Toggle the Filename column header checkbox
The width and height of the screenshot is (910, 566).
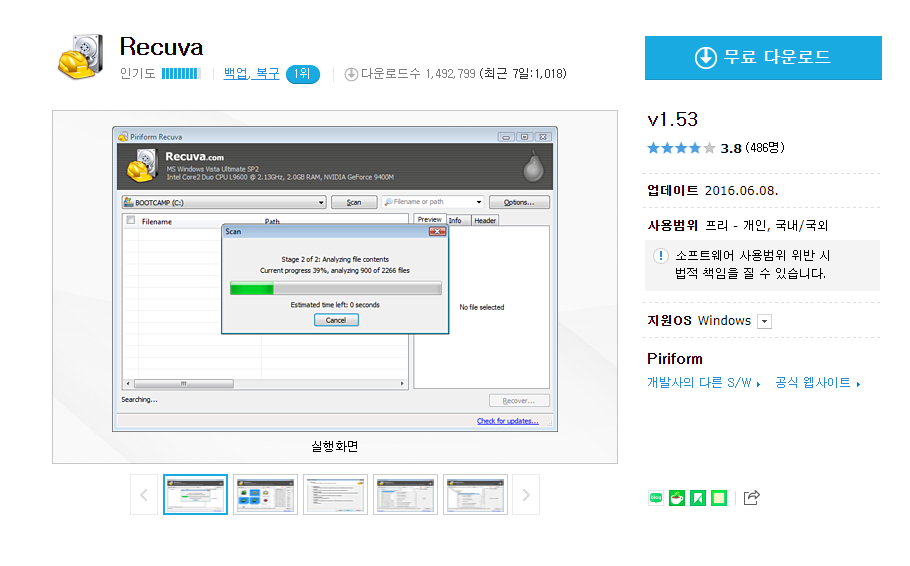coord(131,221)
